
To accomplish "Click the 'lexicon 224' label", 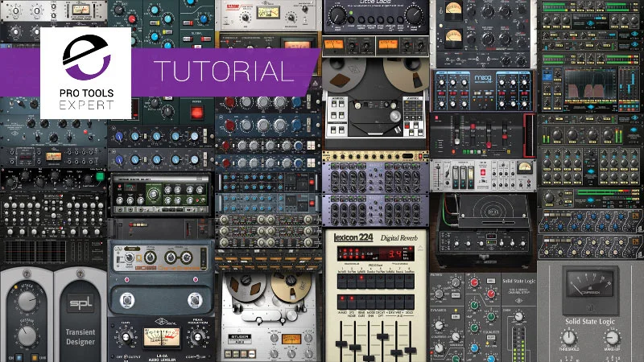I will (353, 237).
